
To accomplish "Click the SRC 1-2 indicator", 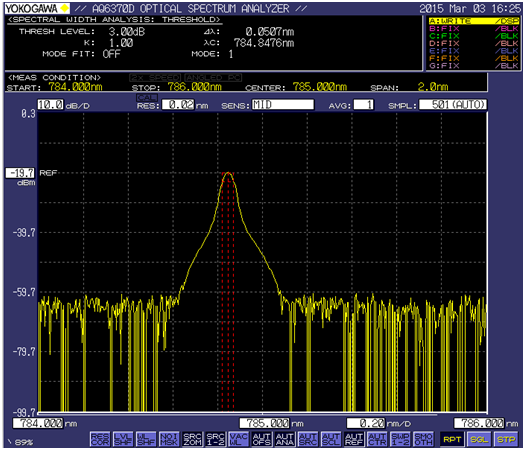I will [x=215, y=439].
